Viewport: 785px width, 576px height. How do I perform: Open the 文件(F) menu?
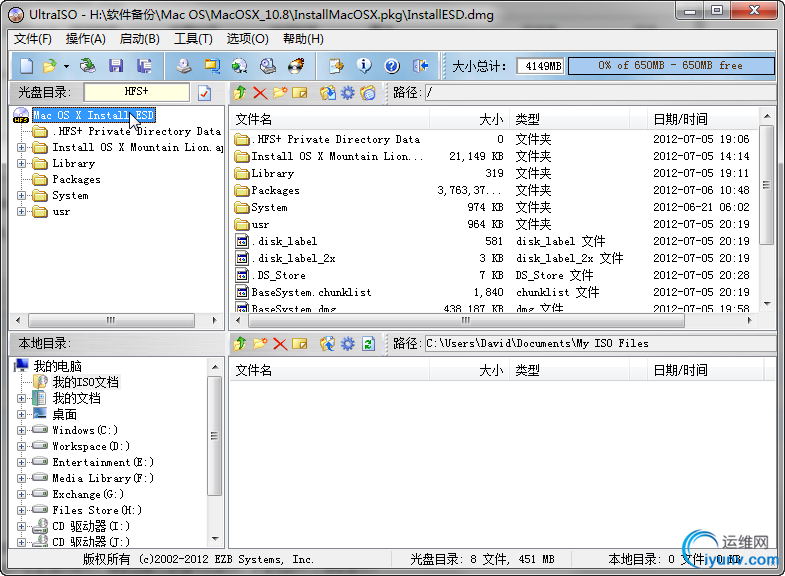[33, 39]
